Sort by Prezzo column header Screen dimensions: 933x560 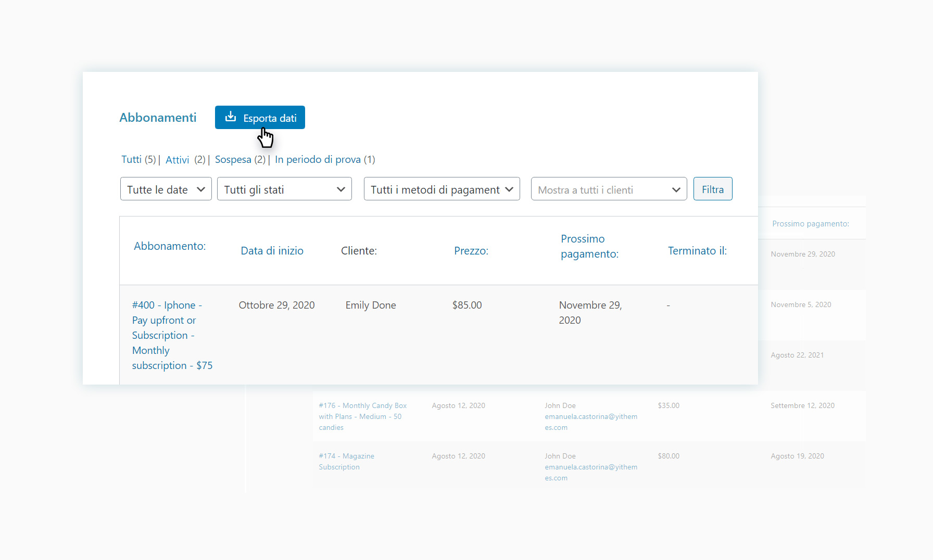pyautogui.click(x=471, y=251)
